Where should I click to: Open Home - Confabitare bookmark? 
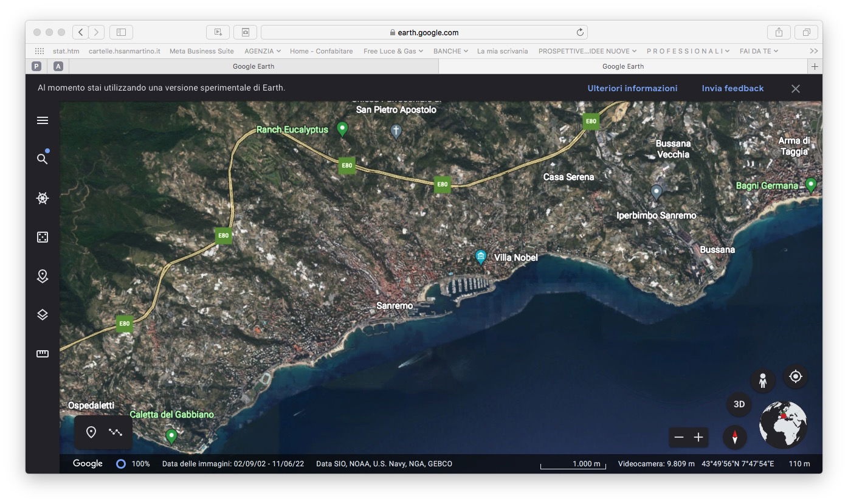(x=321, y=51)
